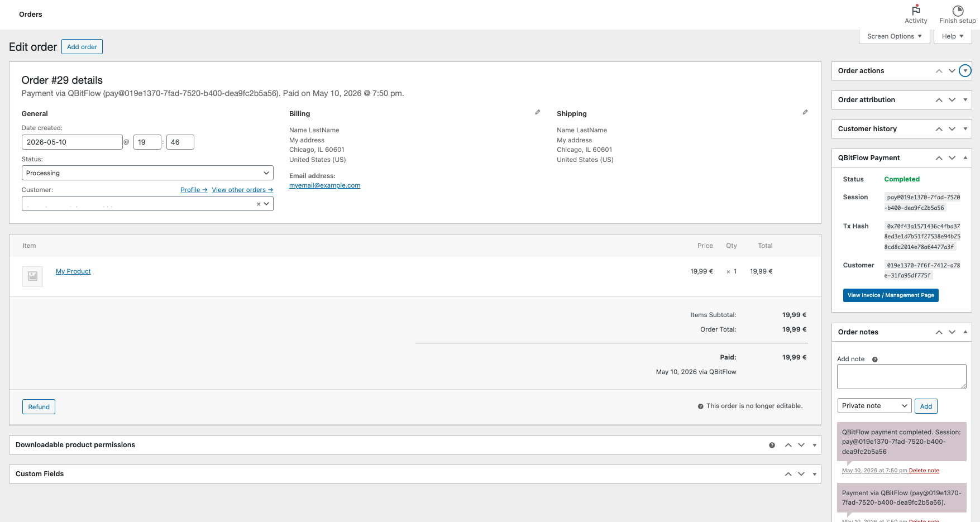Click May 10, 2026 via QBitFlow text

696,372
